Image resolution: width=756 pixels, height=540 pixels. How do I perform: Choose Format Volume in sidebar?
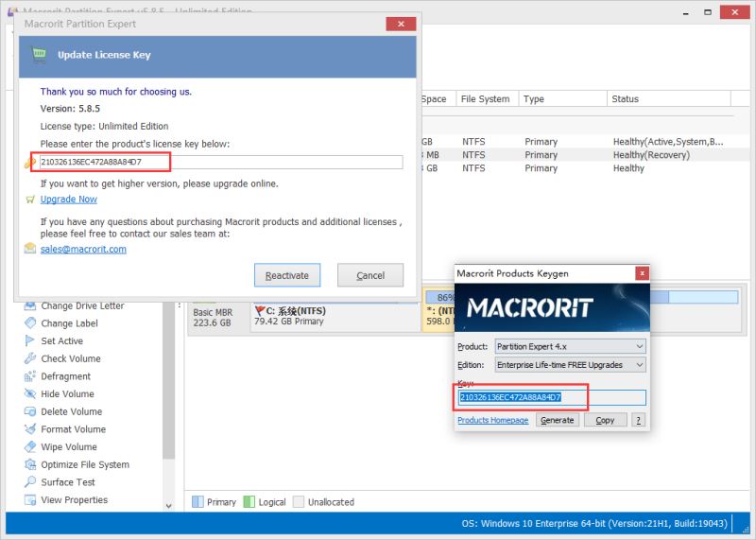click(74, 429)
